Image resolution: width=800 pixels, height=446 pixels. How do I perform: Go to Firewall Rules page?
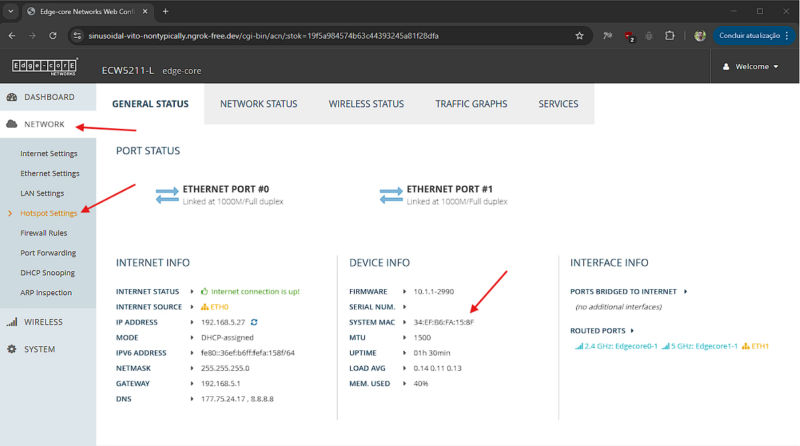[43, 232]
